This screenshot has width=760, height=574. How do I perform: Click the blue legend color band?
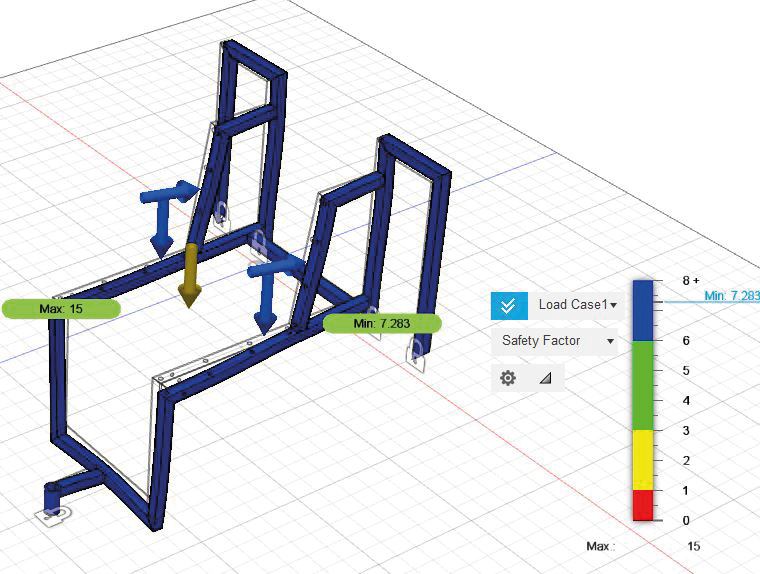pos(643,311)
